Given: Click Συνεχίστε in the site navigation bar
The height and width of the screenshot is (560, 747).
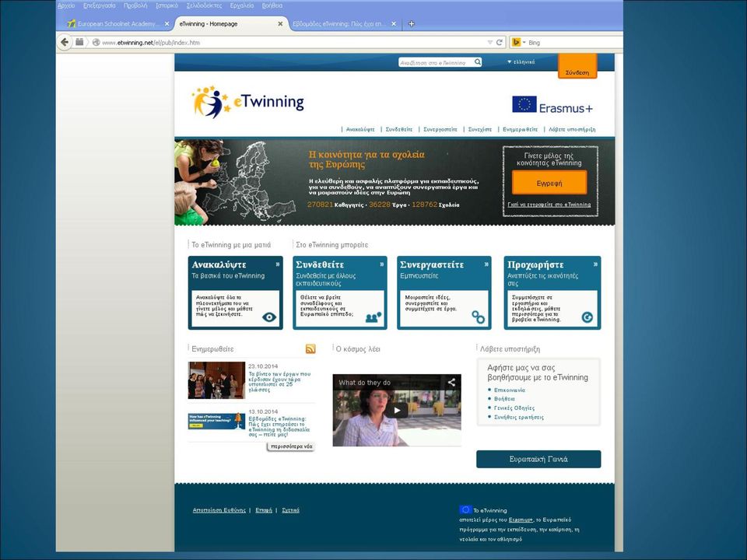Looking at the screenshot, I should 480,130.
